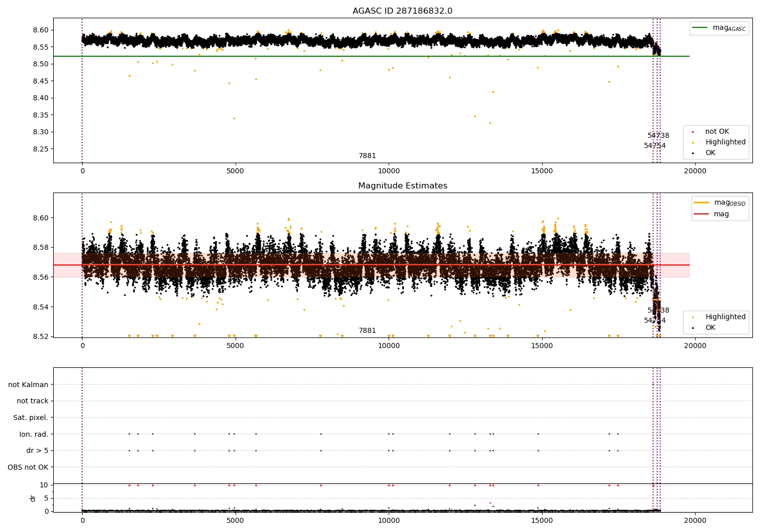Click 'not OK' legend entry in top plot
760x532 pixels.
tap(717, 132)
